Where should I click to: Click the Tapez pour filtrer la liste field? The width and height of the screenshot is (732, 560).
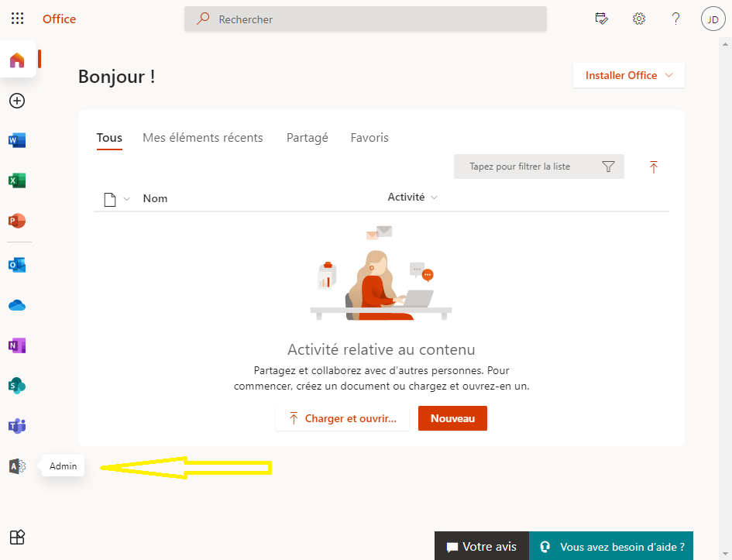[538, 167]
